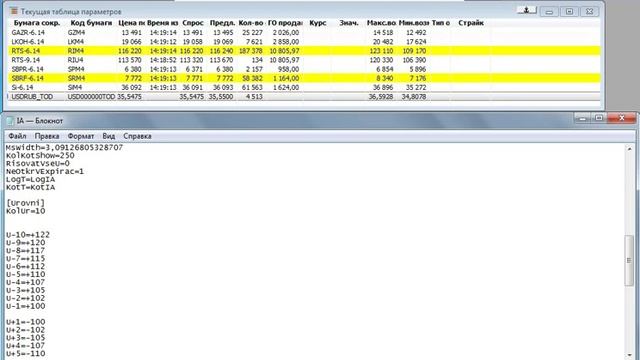
Task: Click the Спрос column header
Action: (193, 23)
